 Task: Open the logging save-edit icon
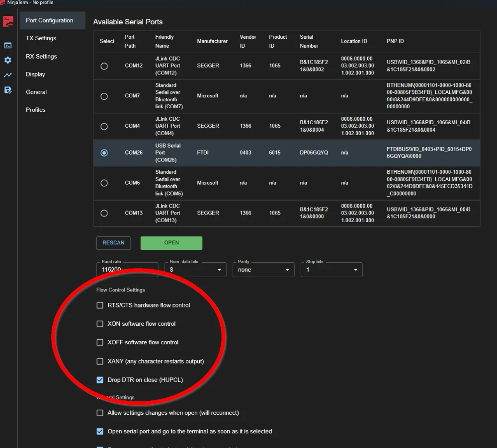[8, 90]
